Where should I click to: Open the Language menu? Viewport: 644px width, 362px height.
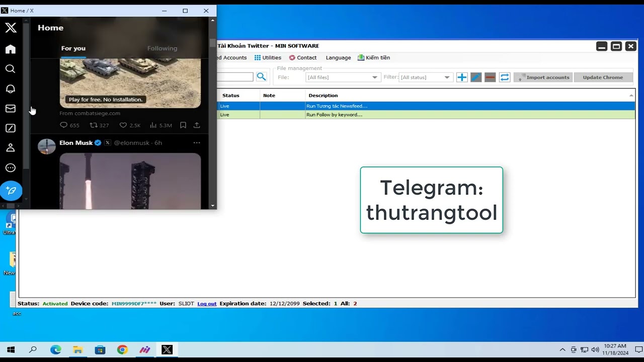tap(338, 58)
